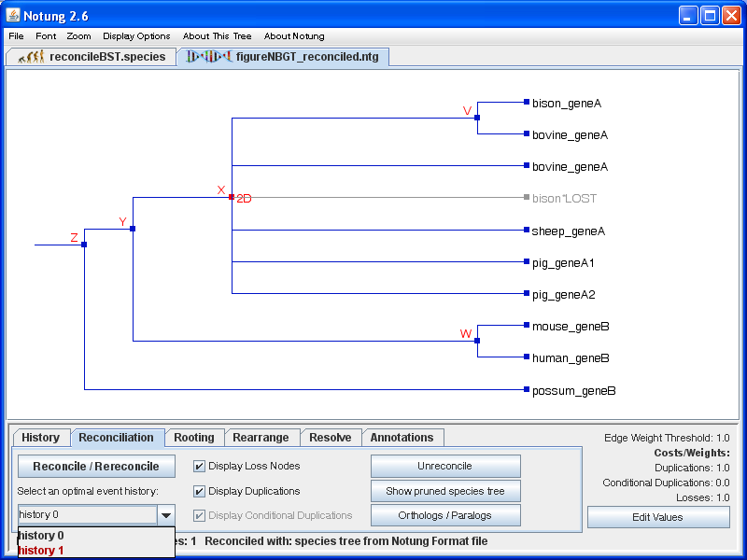Open the event history dropdown arrow
The width and height of the screenshot is (747, 560).
165,515
